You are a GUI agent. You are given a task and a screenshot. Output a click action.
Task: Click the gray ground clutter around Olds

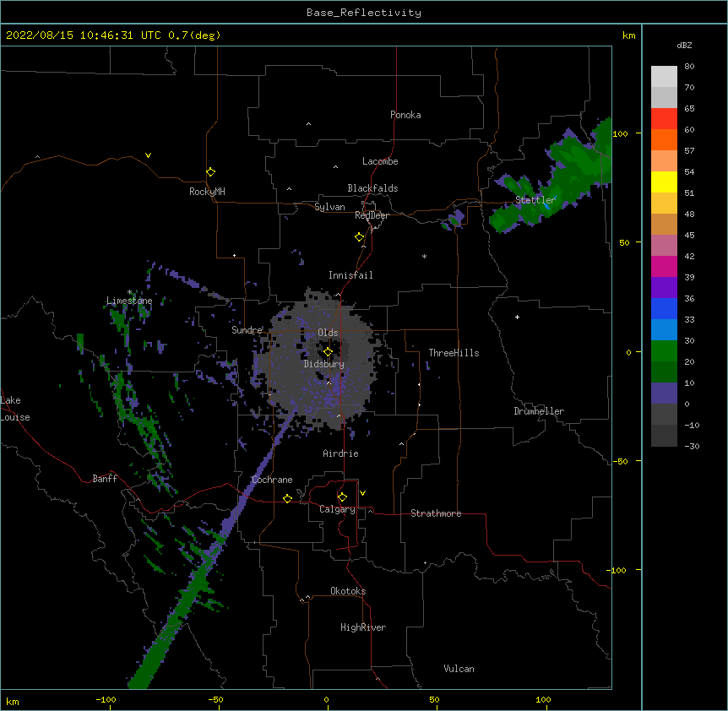point(320,362)
